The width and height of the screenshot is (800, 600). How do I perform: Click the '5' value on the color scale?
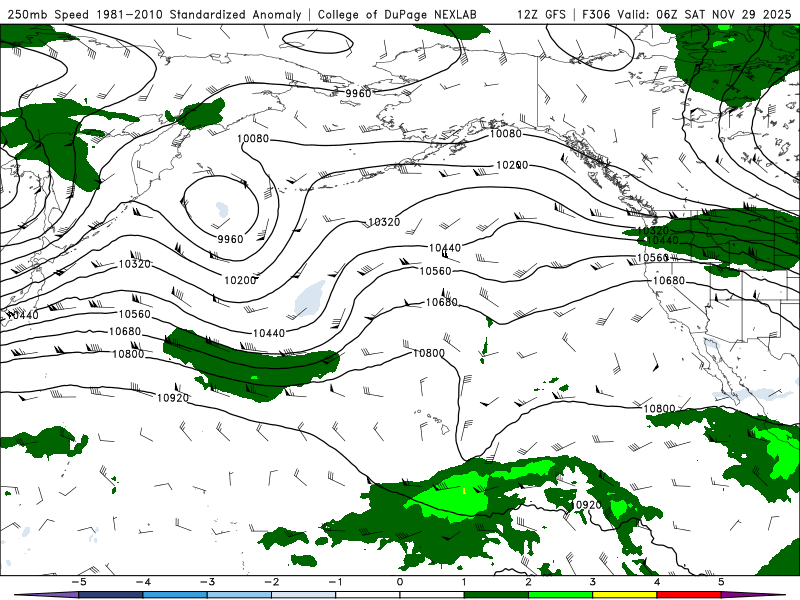(721, 582)
